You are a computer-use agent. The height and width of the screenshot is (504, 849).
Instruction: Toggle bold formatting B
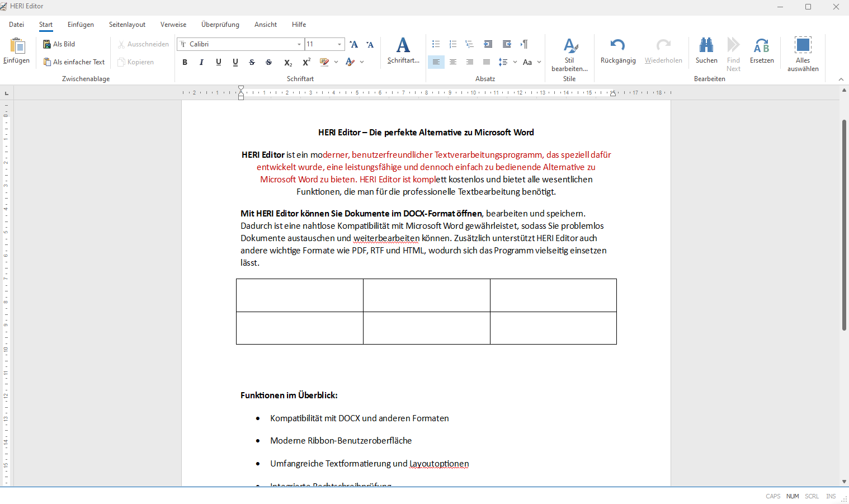point(185,62)
